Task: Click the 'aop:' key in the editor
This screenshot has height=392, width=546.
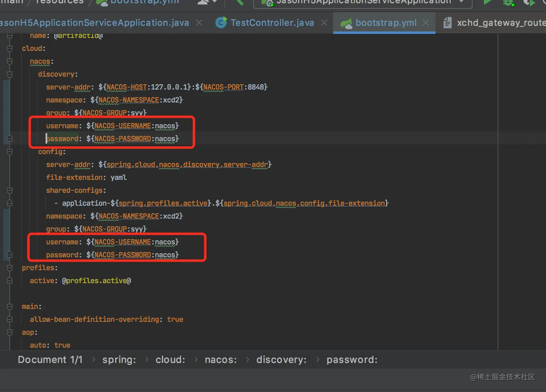Action: 30,332
